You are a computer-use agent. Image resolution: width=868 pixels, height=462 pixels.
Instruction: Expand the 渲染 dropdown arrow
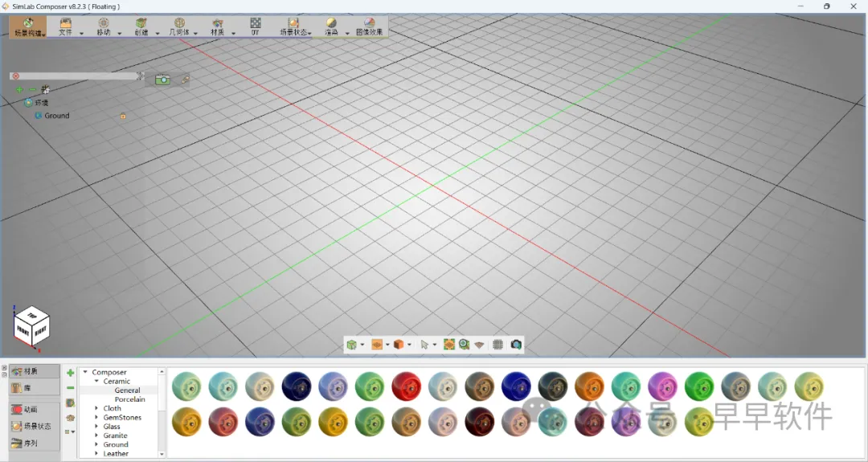(347, 33)
